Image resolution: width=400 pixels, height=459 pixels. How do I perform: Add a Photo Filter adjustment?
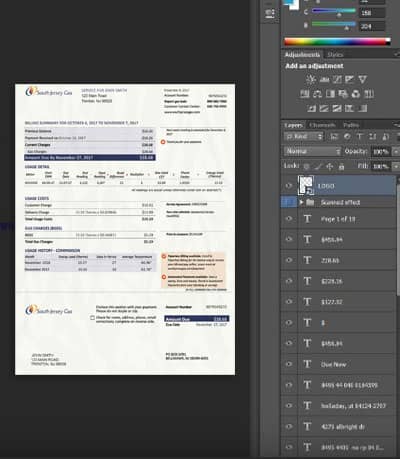343,94
